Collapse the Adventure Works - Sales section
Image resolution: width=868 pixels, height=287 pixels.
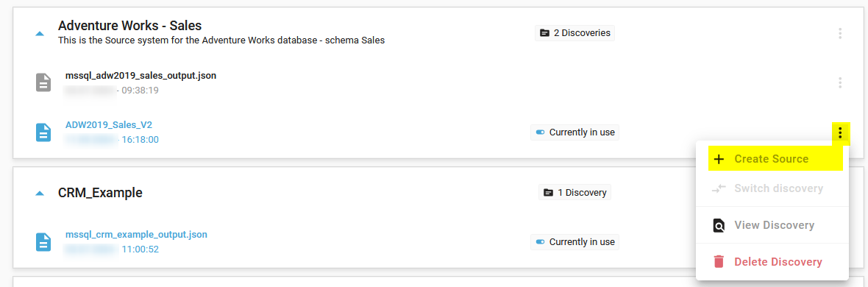point(39,34)
